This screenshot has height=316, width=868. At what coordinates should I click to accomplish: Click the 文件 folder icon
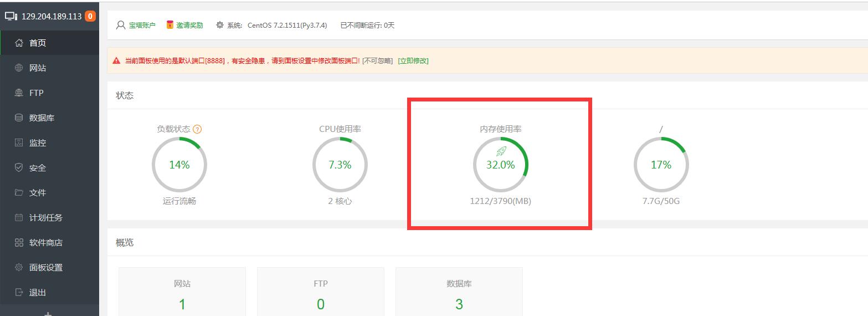[19, 192]
